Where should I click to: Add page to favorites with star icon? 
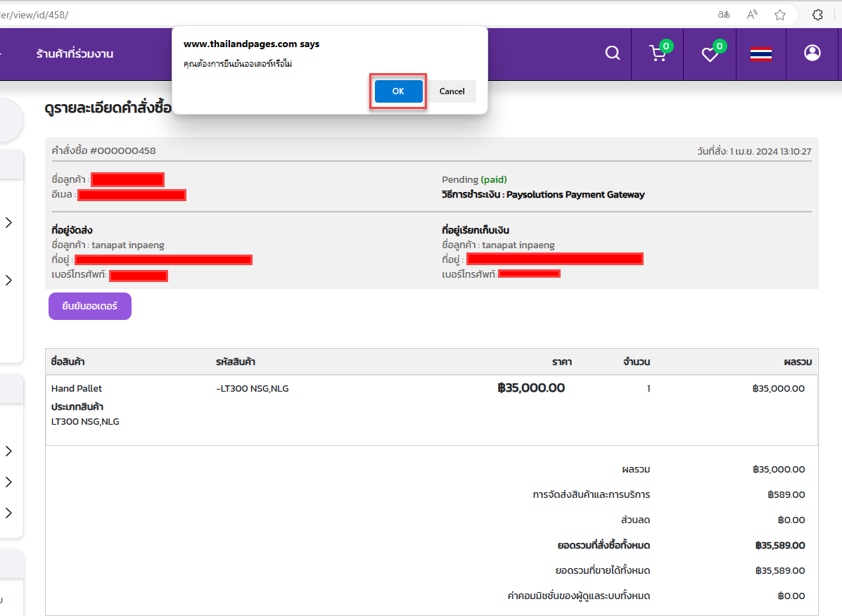coord(780,15)
